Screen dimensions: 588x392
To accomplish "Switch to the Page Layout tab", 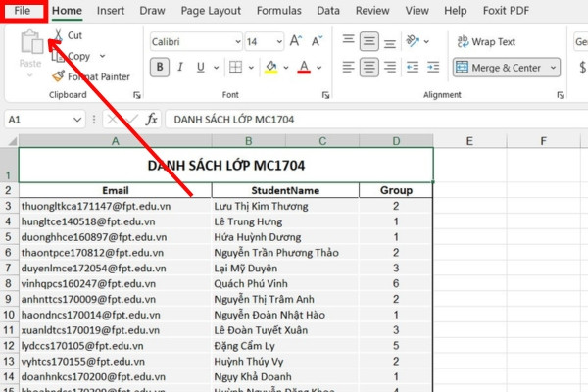I will point(211,11).
